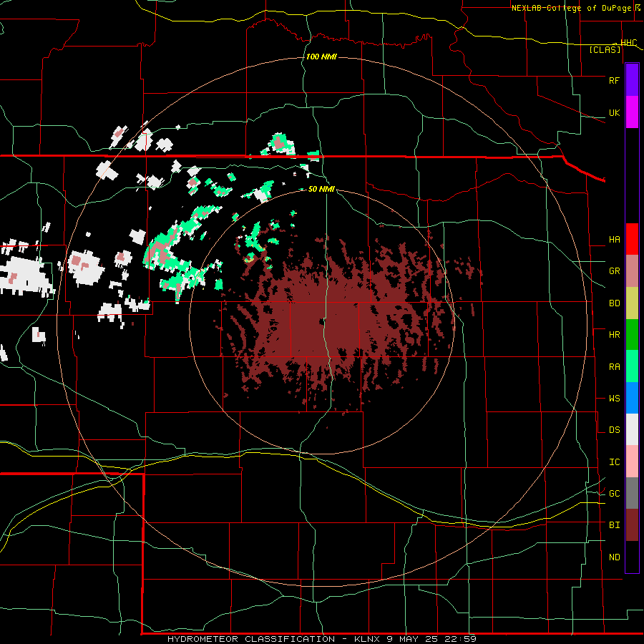Click the IC legend label
644x644 pixels.
(x=614, y=462)
